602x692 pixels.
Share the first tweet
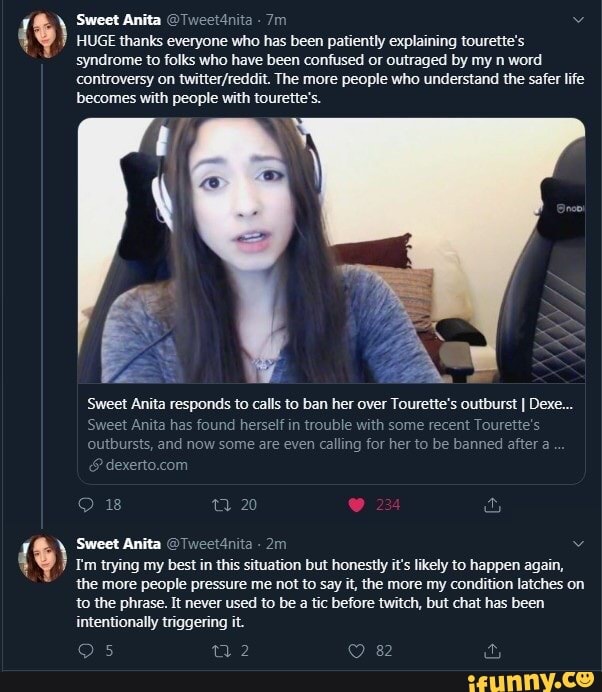tap(491, 505)
